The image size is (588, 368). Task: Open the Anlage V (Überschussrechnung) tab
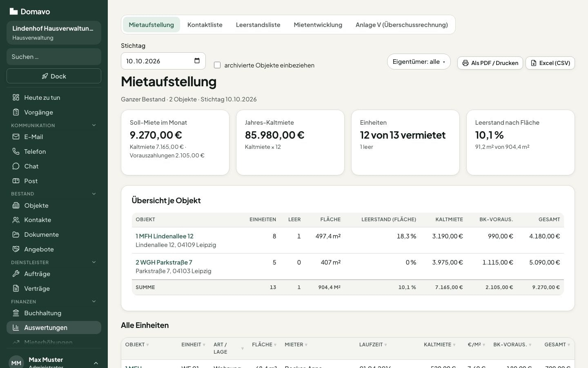click(x=402, y=25)
